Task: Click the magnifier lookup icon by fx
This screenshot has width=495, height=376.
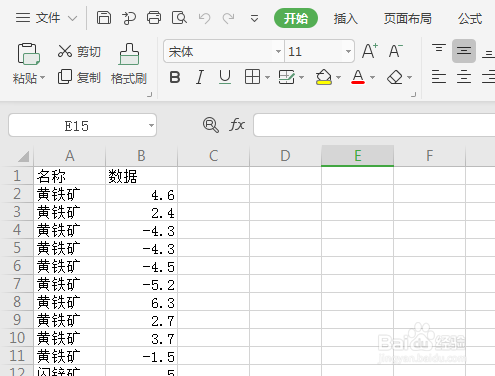Action: pyautogui.click(x=211, y=125)
